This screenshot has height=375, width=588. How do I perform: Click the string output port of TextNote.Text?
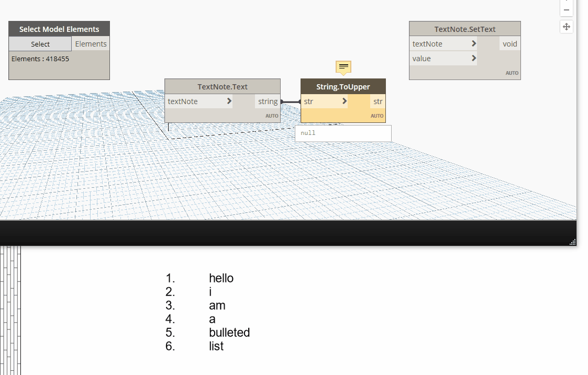coord(268,101)
